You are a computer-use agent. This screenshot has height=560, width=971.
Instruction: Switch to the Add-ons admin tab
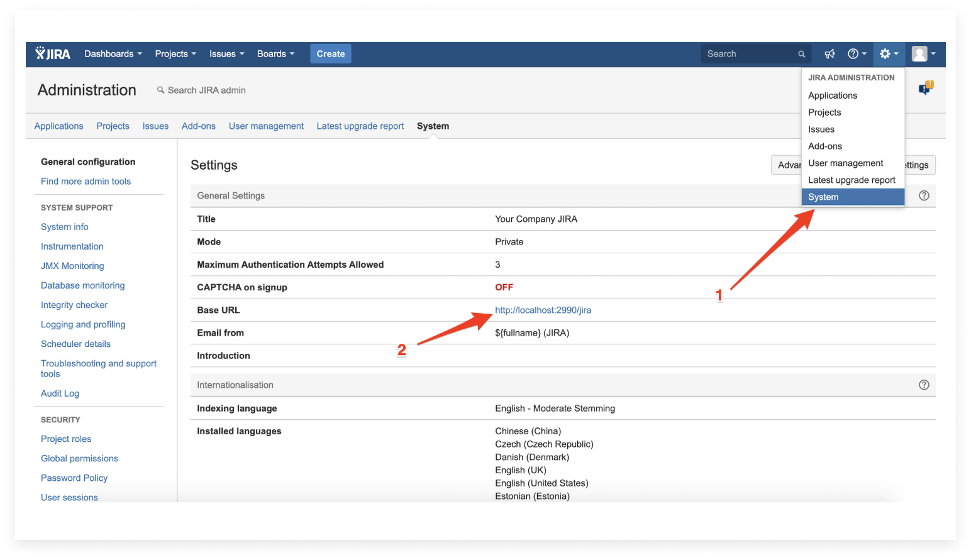[199, 126]
